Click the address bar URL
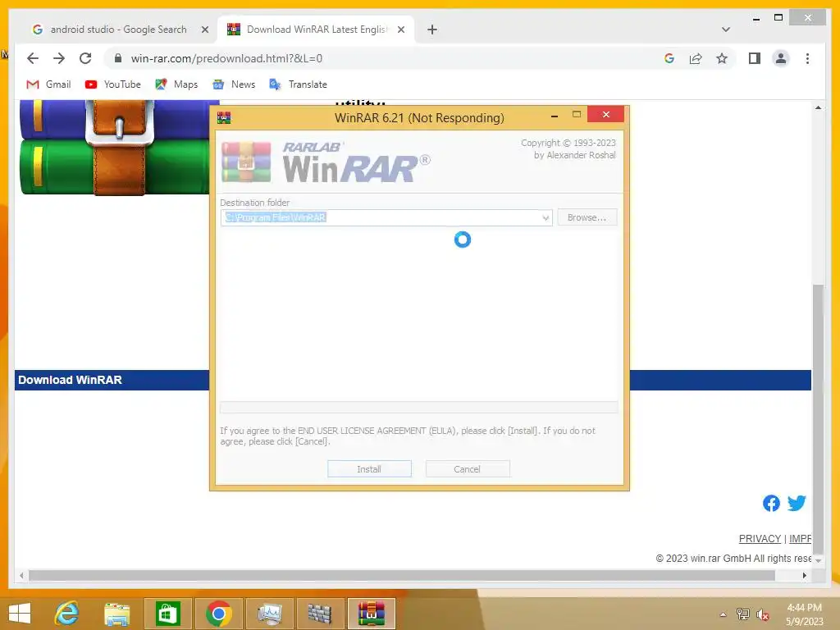 coord(226,58)
